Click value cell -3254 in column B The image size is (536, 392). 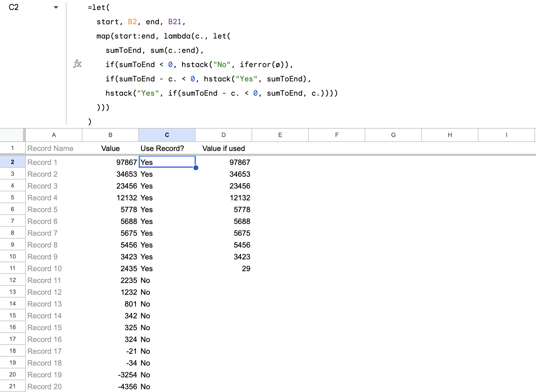point(110,375)
